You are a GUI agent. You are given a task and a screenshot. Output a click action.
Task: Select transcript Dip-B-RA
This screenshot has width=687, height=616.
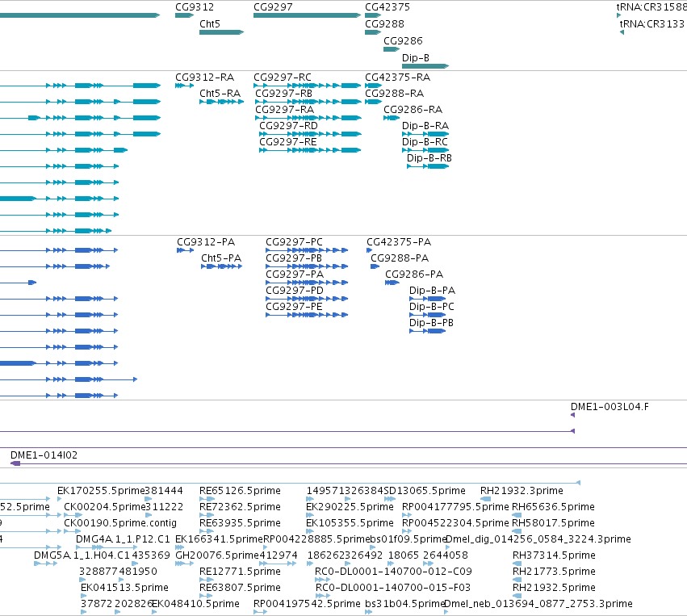425,126
